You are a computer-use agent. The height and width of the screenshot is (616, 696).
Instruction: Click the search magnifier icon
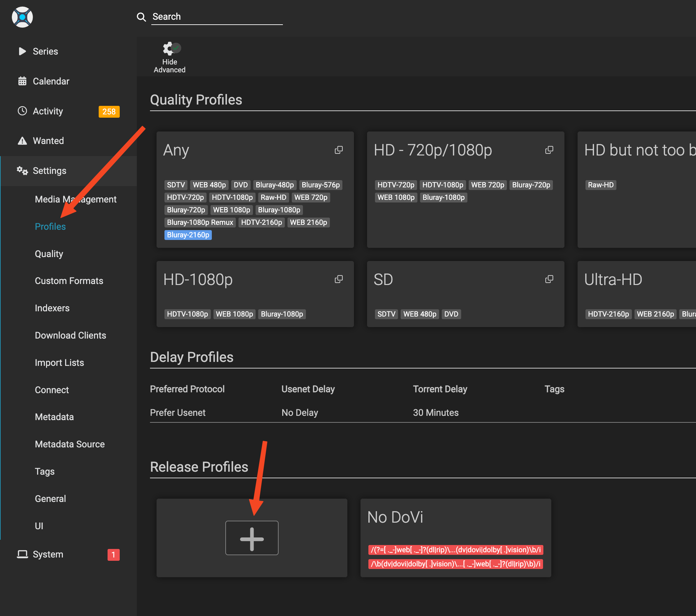point(141,17)
